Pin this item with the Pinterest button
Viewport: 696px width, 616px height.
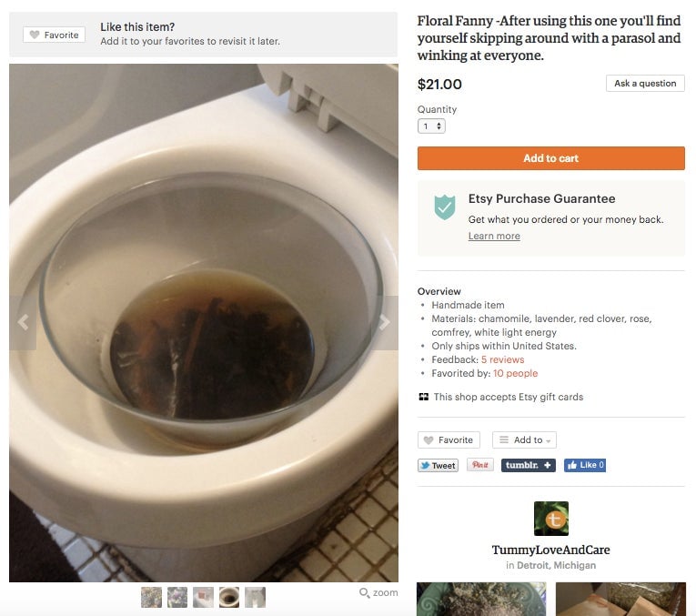click(x=479, y=465)
